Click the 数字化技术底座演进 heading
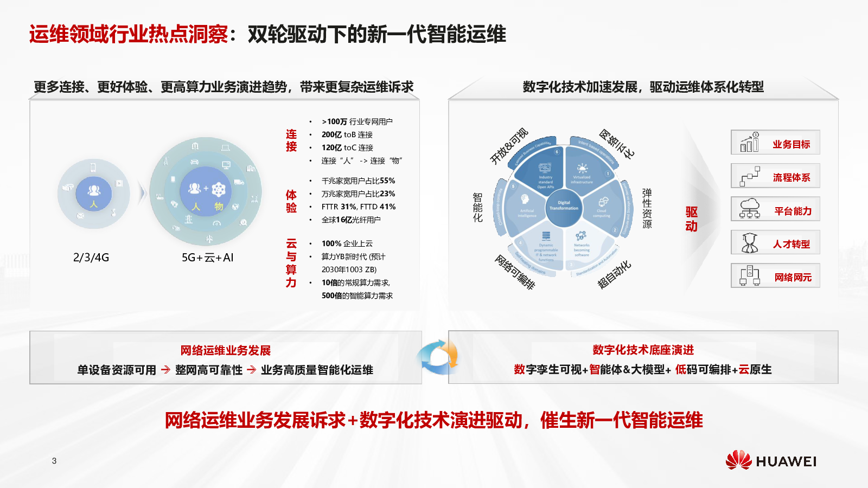868x488 pixels. pos(643,350)
